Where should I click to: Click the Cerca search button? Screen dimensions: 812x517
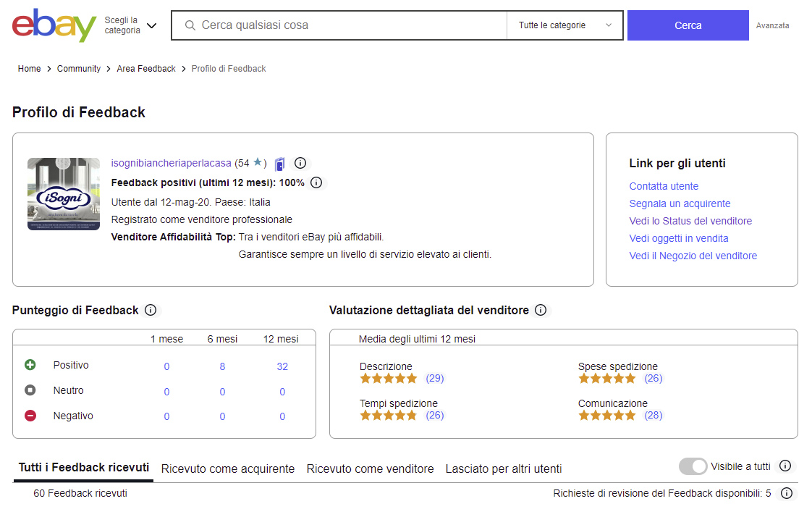pos(688,25)
